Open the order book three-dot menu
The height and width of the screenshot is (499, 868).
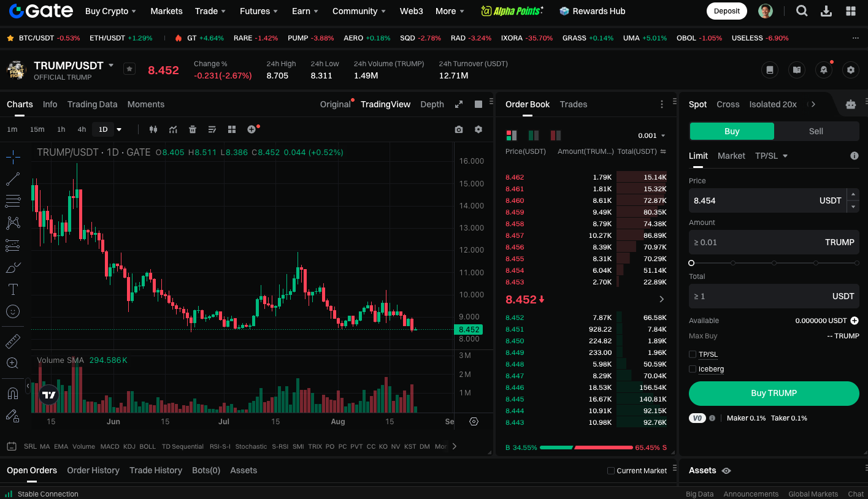(661, 104)
